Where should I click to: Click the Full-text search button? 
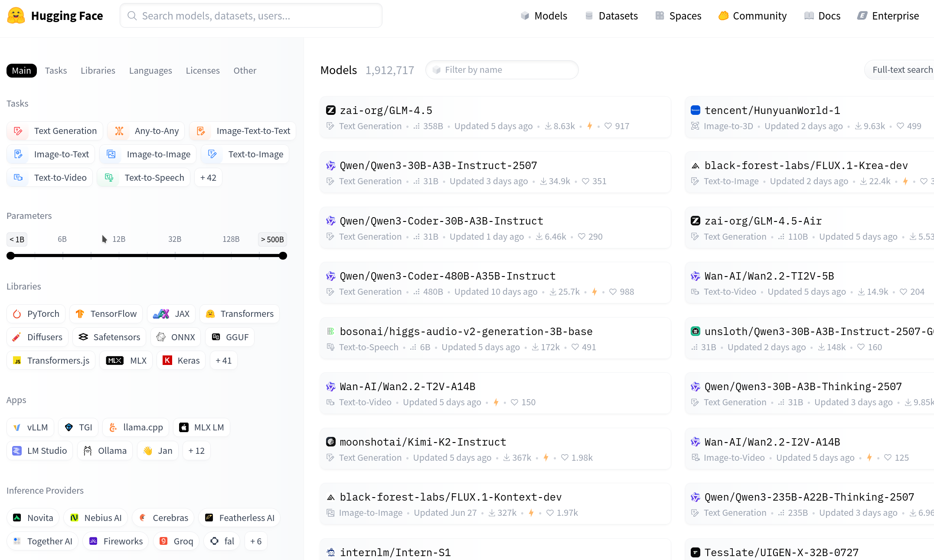pos(899,70)
